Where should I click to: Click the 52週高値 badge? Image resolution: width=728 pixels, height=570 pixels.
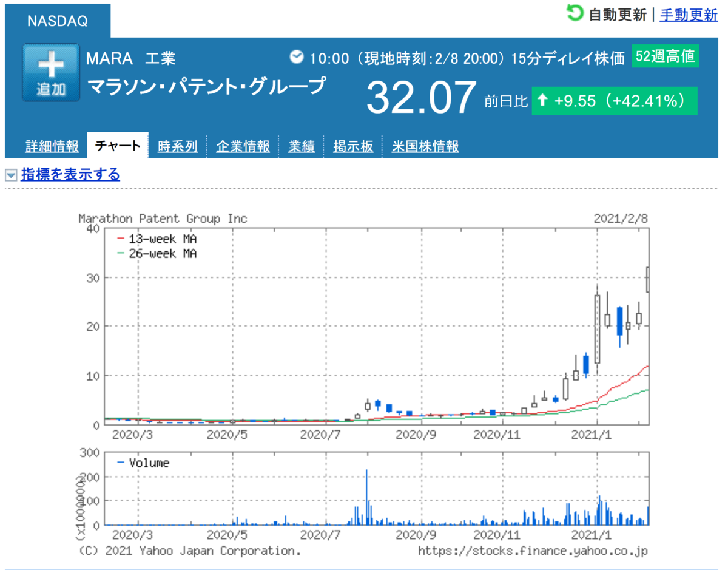pos(665,57)
